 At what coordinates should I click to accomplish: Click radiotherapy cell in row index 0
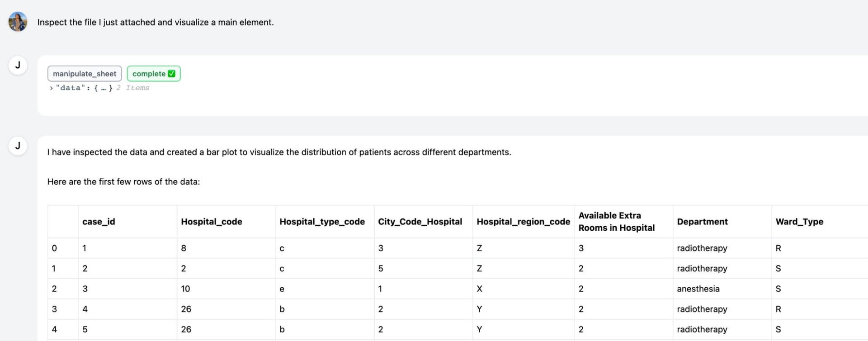[722, 248]
